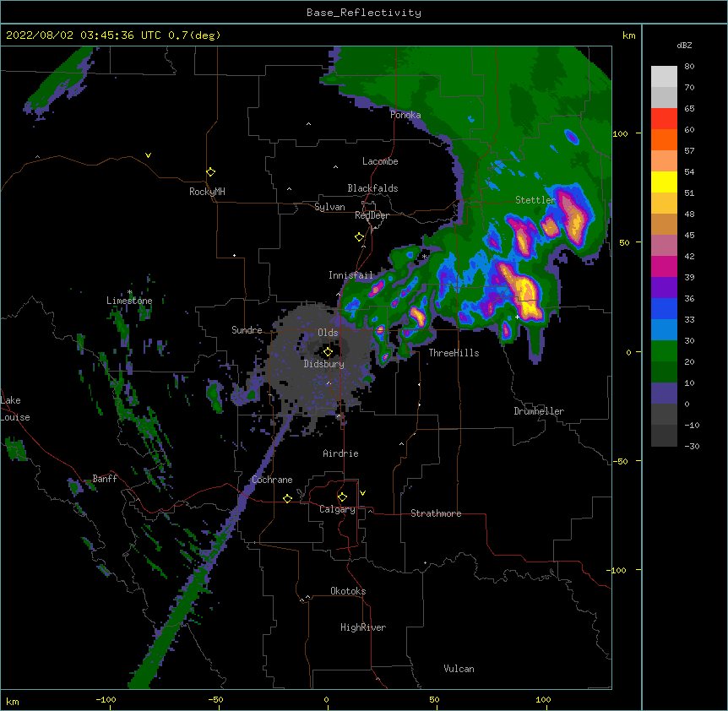
Task: Click the Lake Louise label
Action: (x=14, y=409)
